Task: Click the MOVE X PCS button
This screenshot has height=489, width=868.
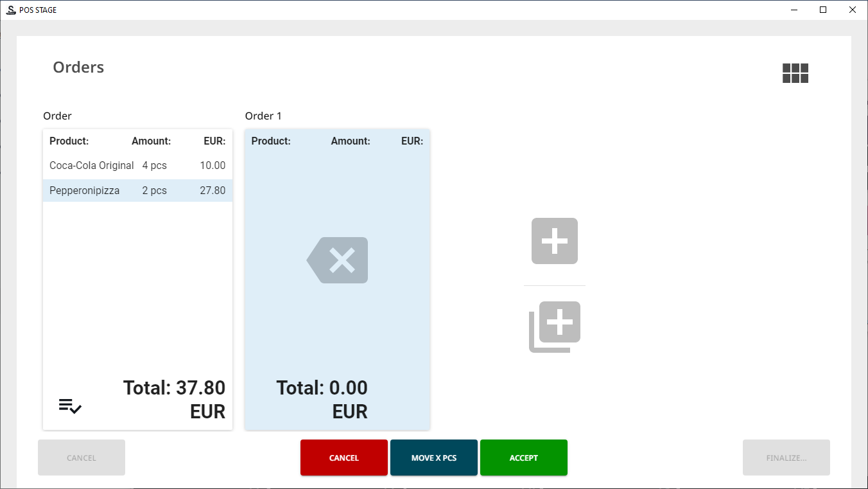Action: click(434, 458)
